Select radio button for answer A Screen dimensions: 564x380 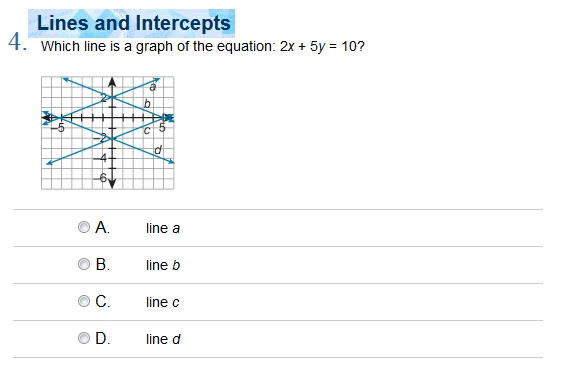84,227
